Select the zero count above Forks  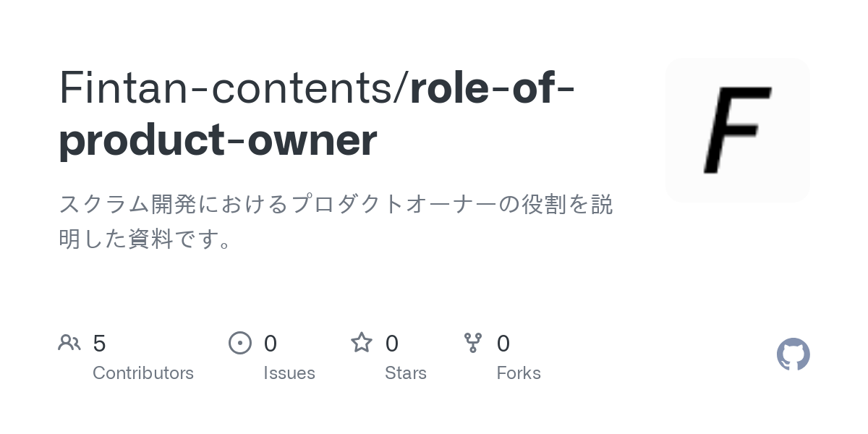tap(503, 344)
